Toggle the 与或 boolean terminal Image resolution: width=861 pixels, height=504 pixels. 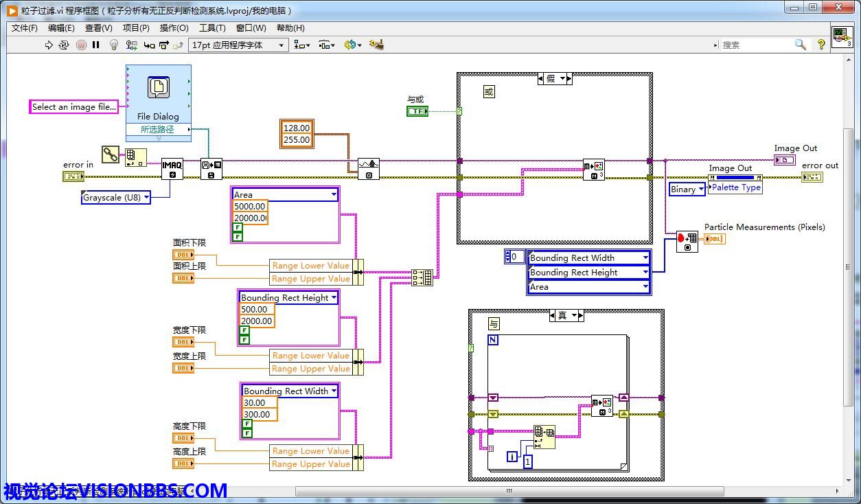[417, 111]
